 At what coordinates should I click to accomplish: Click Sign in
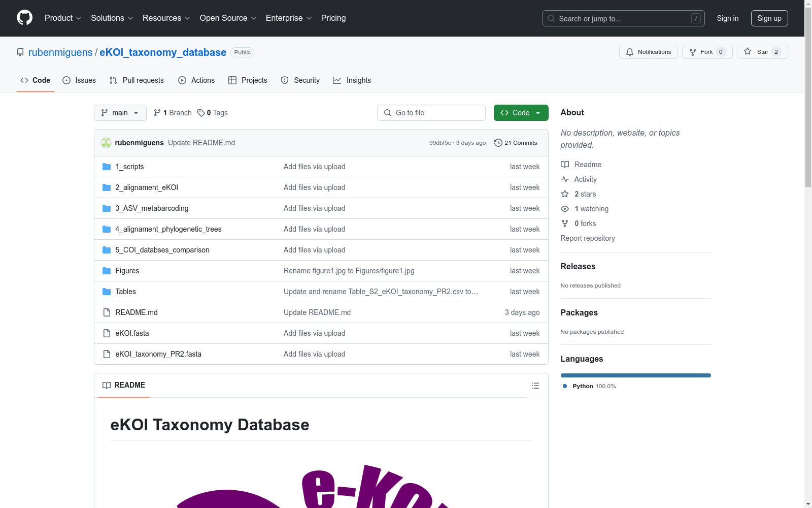pos(728,18)
